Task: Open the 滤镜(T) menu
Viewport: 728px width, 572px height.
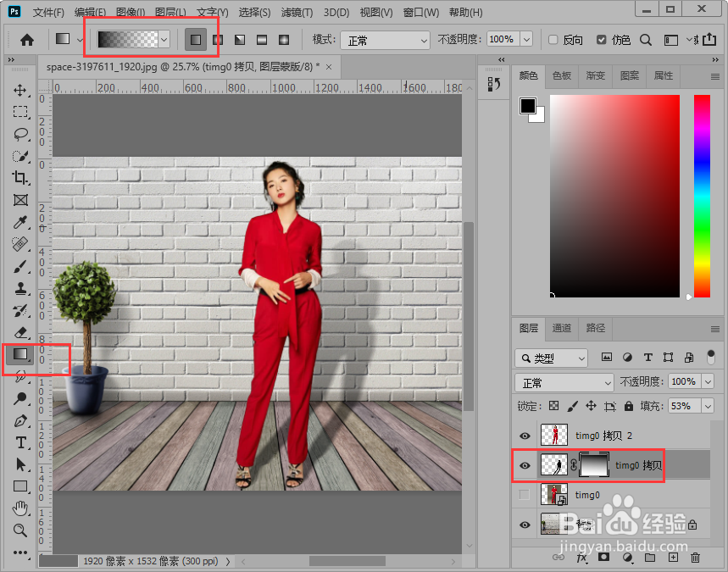Action: 297,13
